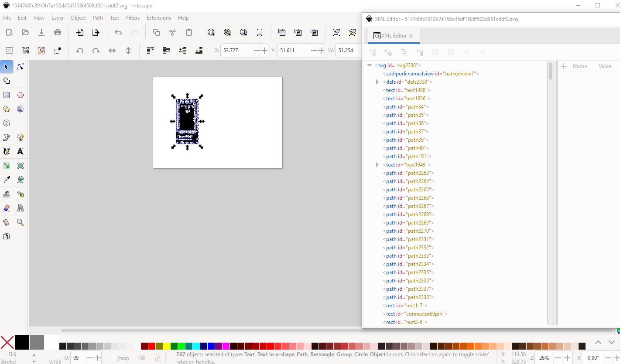Viewport: 620px width, 364px height.
Task: Pick the yellow palette swatch
Action: [x=166, y=346]
